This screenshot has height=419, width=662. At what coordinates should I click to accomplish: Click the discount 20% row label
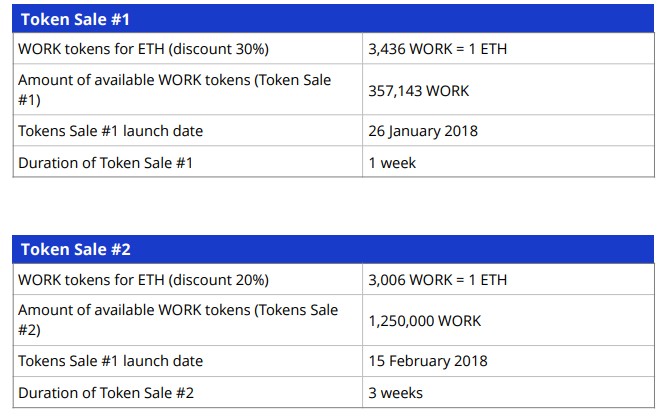(x=144, y=280)
